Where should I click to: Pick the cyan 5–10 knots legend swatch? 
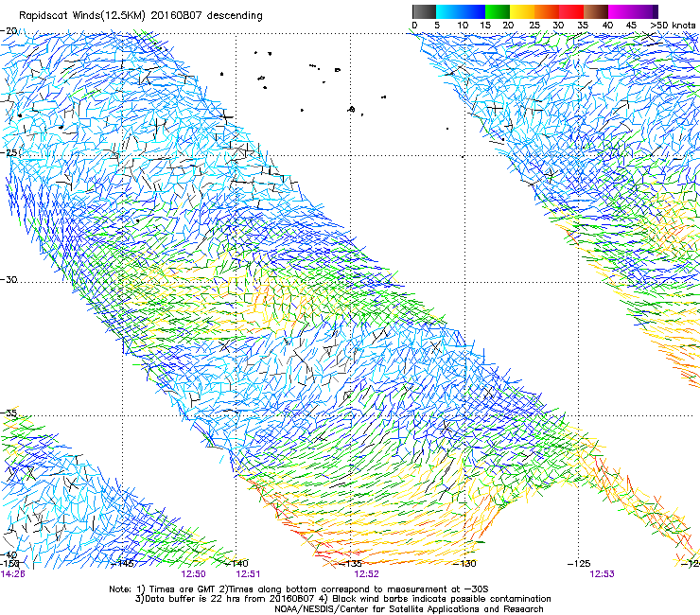tap(448, 11)
